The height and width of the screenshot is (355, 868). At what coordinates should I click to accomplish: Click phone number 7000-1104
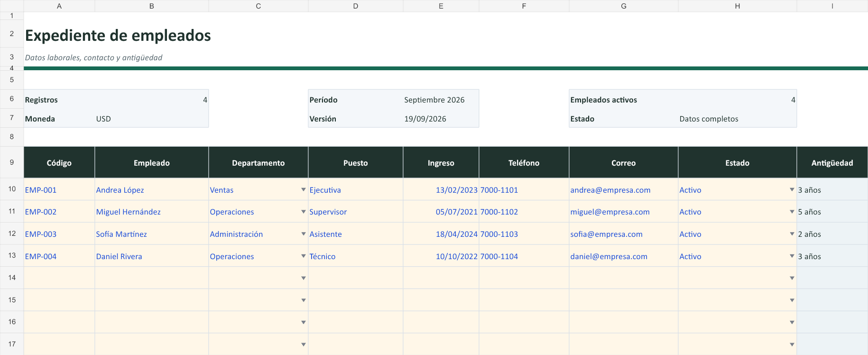(x=524, y=256)
